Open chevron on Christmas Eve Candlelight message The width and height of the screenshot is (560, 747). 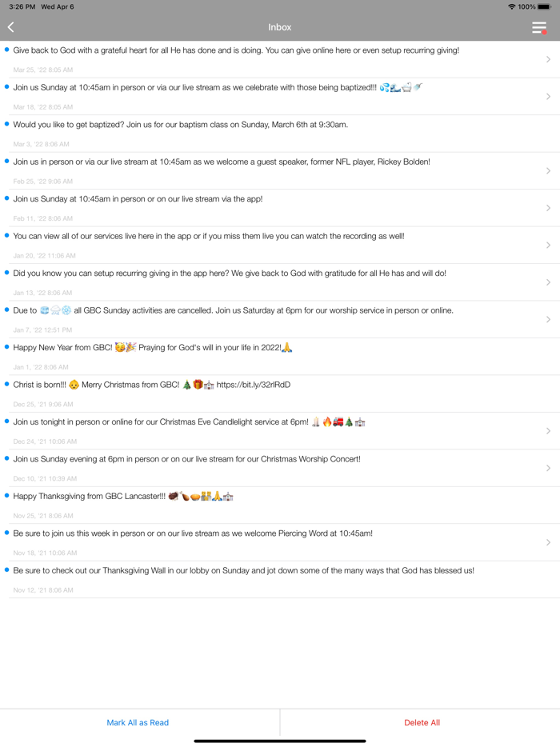548,430
